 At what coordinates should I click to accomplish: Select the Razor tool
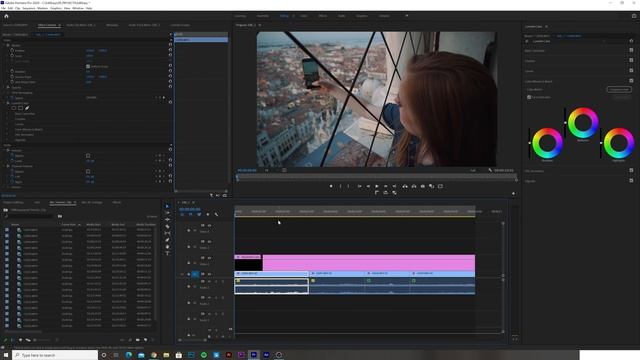pyautogui.click(x=167, y=227)
